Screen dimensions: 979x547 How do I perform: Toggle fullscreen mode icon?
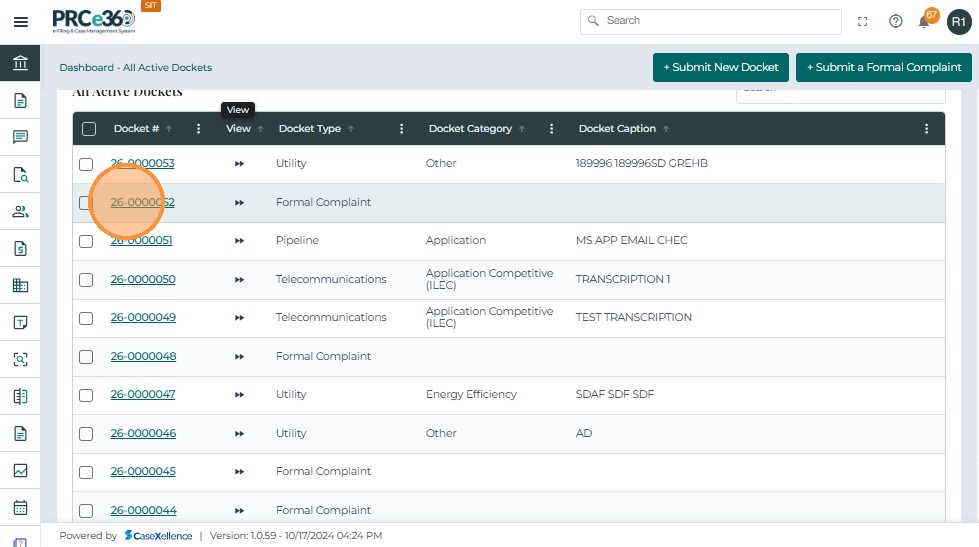pyautogui.click(x=863, y=21)
